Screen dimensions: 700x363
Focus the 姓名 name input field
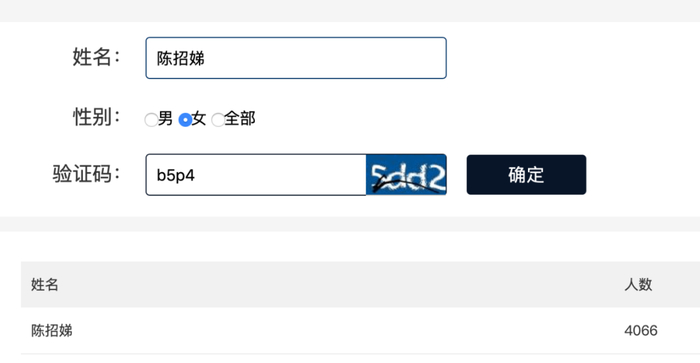point(296,58)
